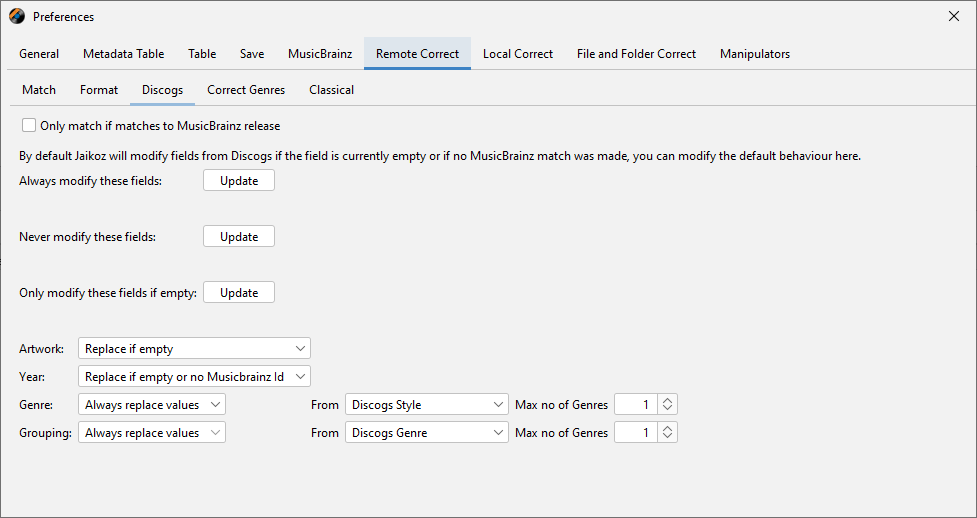Screen dimensions: 977x518
Task: Click Update for Only modify if empty
Action: tap(239, 293)
